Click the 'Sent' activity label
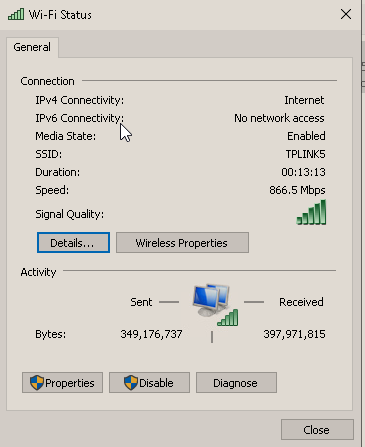The height and width of the screenshot is (447, 365). pyautogui.click(x=141, y=302)
